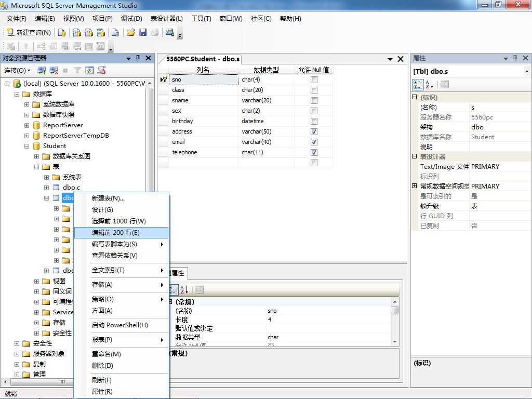The height and width of the screenshot is (399, 532).
Task: Click column properties vertical scrollbar thumb
Action: [395, 310]
